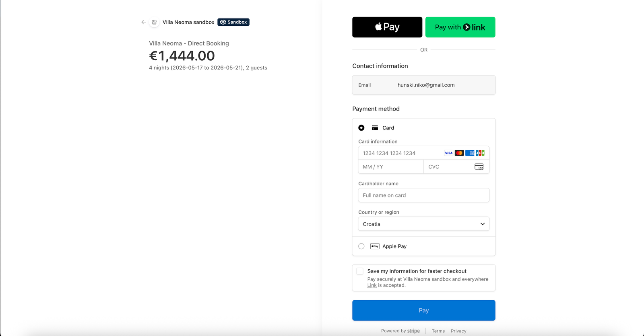
Task: Click the Sandbox badge
Action: pos(233,22)
